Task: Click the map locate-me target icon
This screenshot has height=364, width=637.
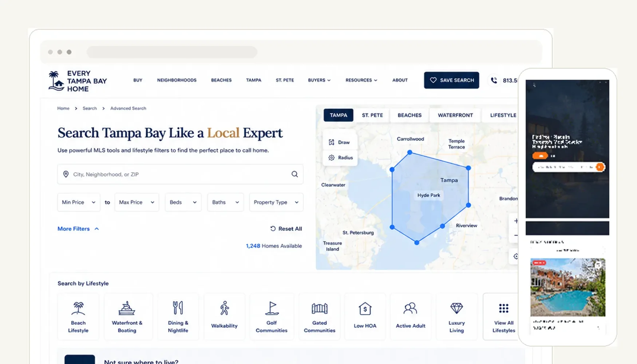Action: [516, 256]
